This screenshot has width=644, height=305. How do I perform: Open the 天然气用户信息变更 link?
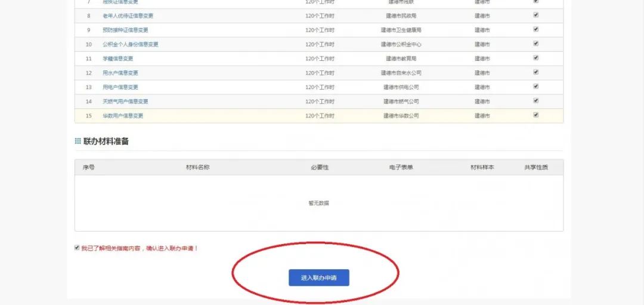125,101
